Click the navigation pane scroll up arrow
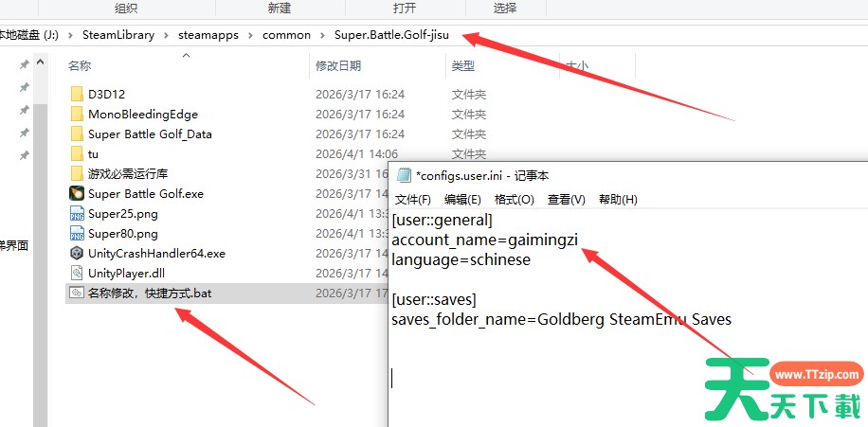This screenshot has width=868, height=427. [41, 62]
